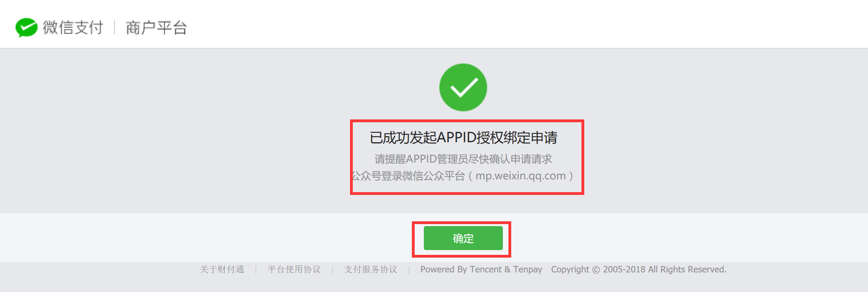Click the Copyright word in the footer
The image size is (868, 292).
[x=570, y=270]
